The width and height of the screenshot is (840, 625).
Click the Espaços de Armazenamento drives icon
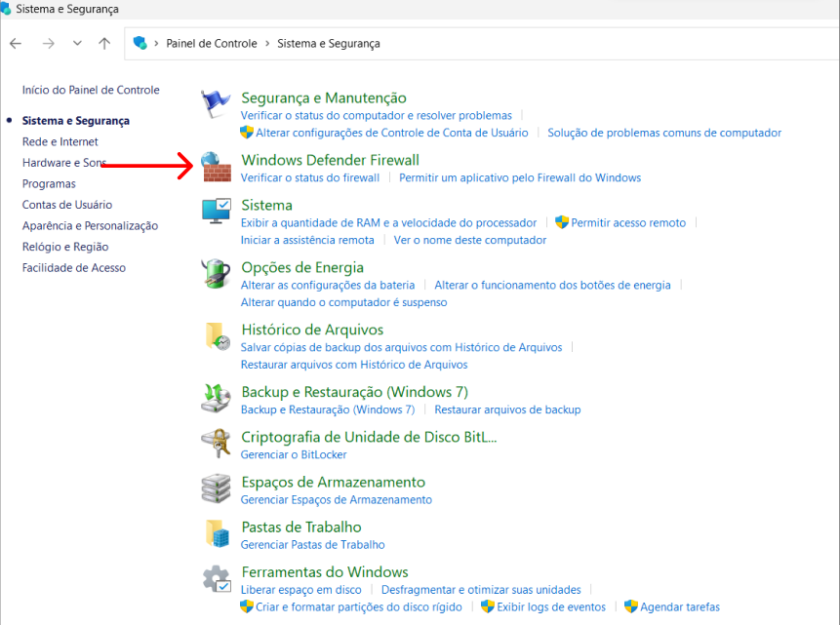click(x=217, y=489)
